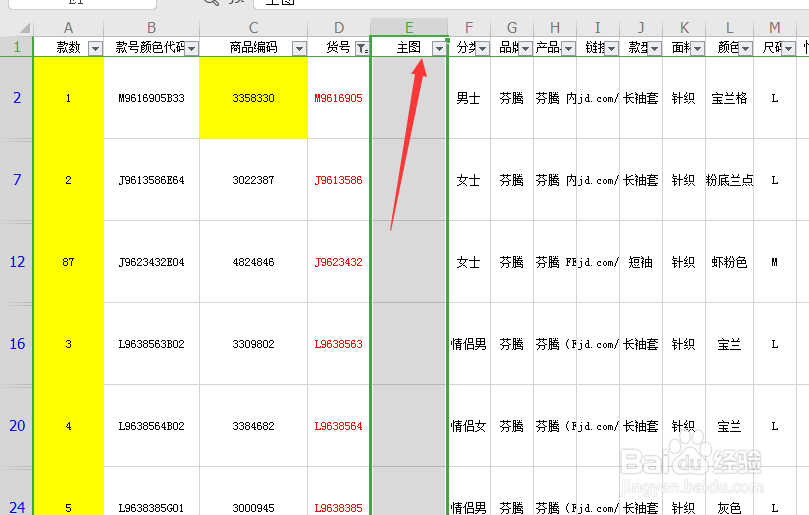
Task: Open filter dropdown in column G header
Action: [x=525, y=49]
